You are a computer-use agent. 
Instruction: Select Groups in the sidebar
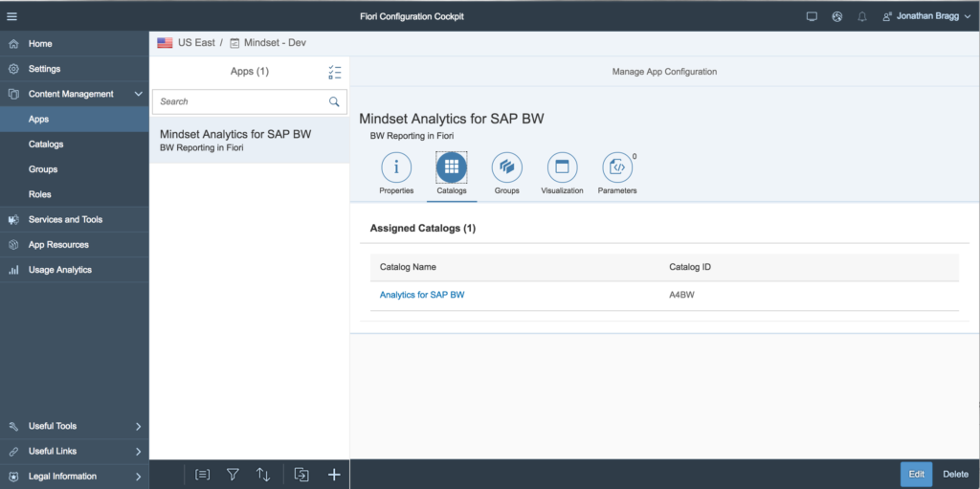pyautogui.click(x=75, y=168)
